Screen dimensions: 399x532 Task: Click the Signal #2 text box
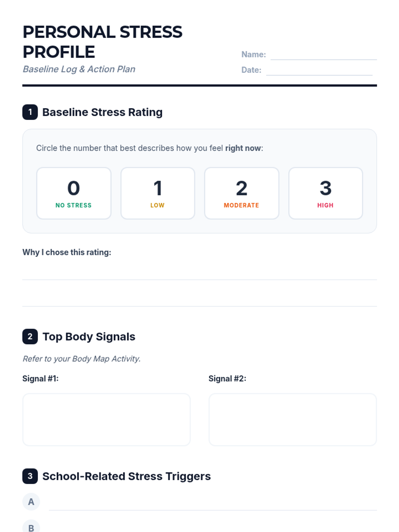point(293,420)
